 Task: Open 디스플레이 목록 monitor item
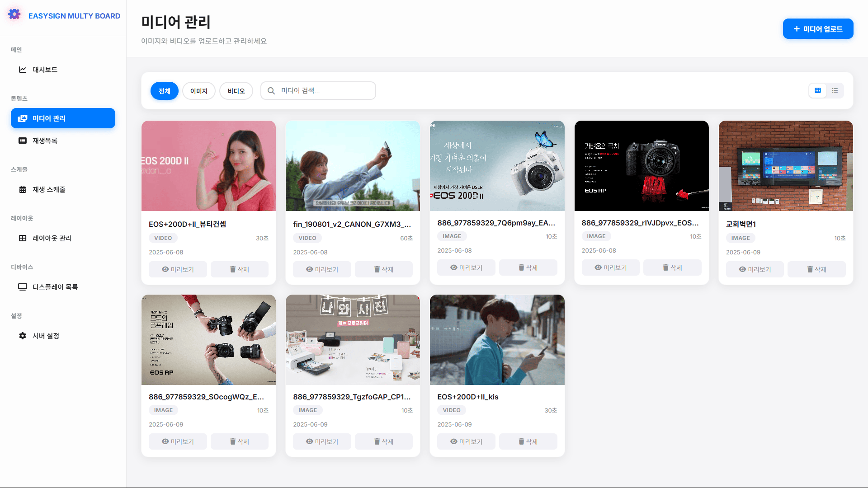55,287
